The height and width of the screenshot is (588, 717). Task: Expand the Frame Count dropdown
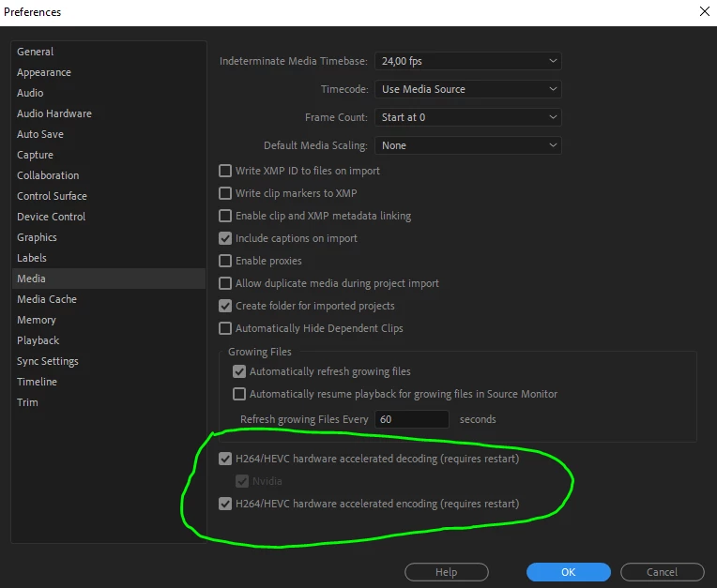pos(467,117)
